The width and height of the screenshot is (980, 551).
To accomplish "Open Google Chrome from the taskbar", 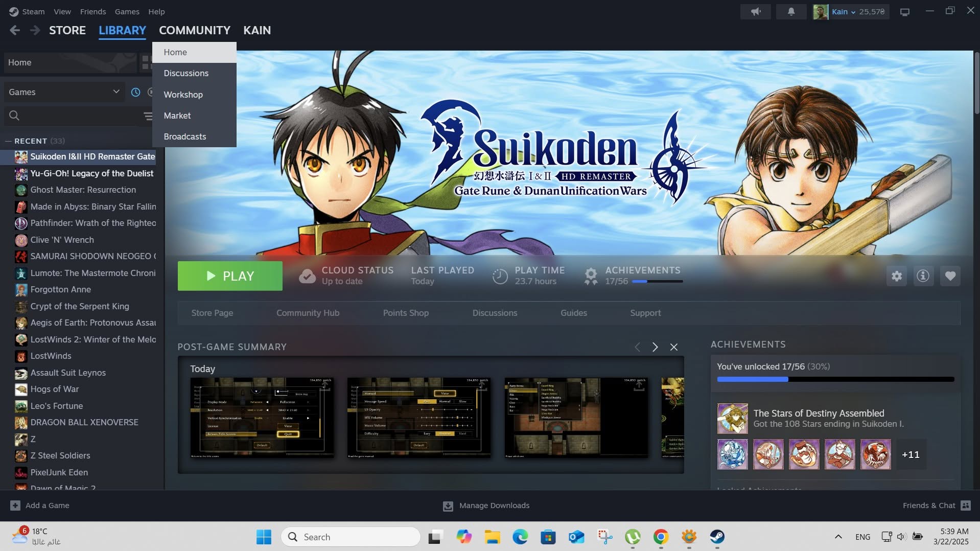I will [661, 537].
